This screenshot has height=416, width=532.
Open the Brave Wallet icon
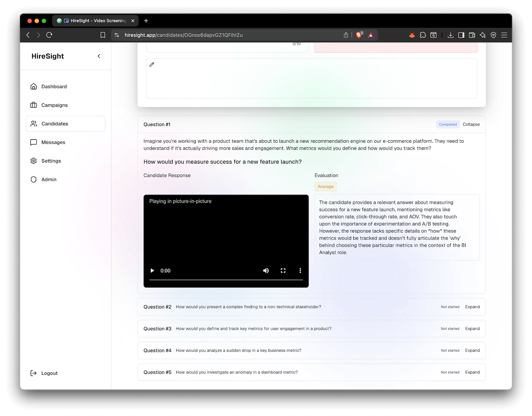pos(472,35)
